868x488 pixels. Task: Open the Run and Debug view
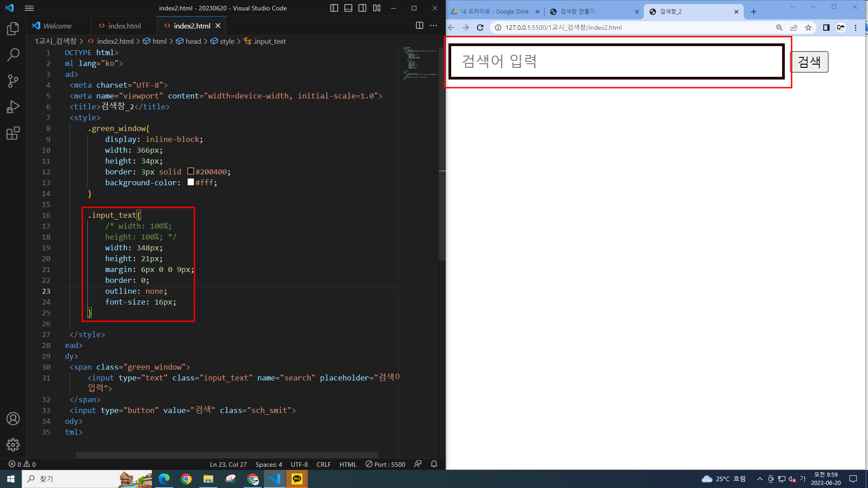[13, 107]
